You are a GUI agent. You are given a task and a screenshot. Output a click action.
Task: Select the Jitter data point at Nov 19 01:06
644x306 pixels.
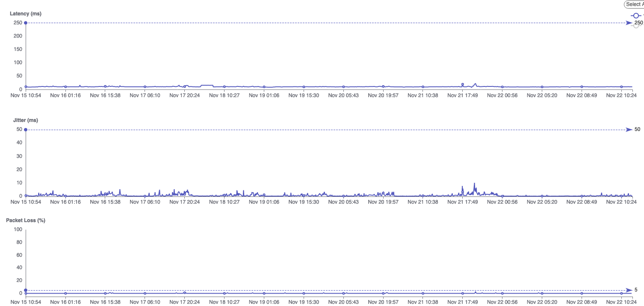(x=264, y=195)
